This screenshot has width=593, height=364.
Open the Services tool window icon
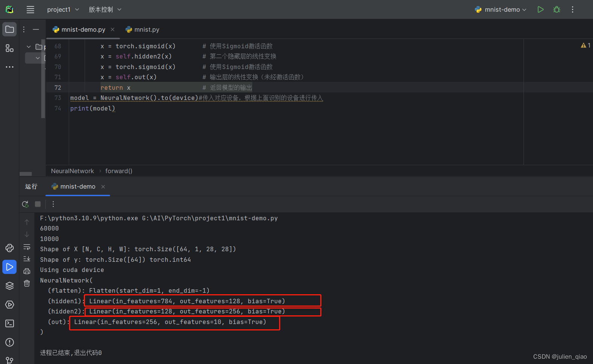[x=9, y=304]
